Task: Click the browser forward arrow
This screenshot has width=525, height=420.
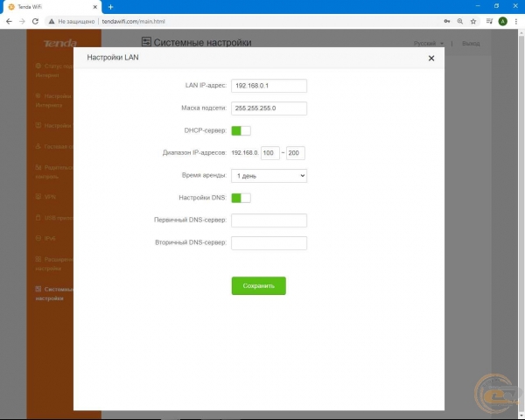Action: (x=22, y=21)
